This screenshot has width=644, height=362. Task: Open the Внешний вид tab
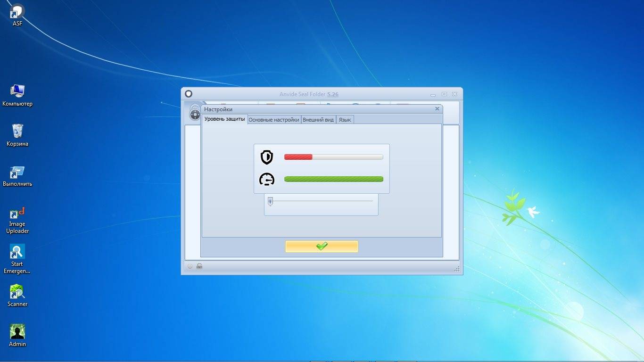pos(318,120)
